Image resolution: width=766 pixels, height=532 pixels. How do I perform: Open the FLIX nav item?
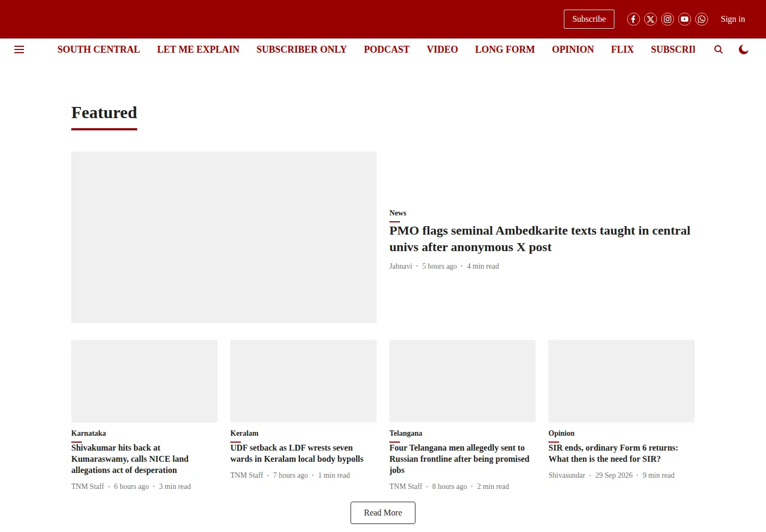622,49
